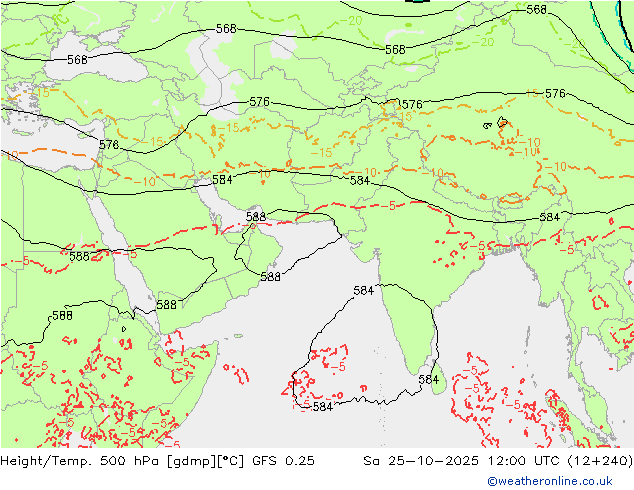634x490 pixels.
Task: Click the 576 label southeast of the Caspian Sea
Action: pyautogui.click(x=259, y=101)
